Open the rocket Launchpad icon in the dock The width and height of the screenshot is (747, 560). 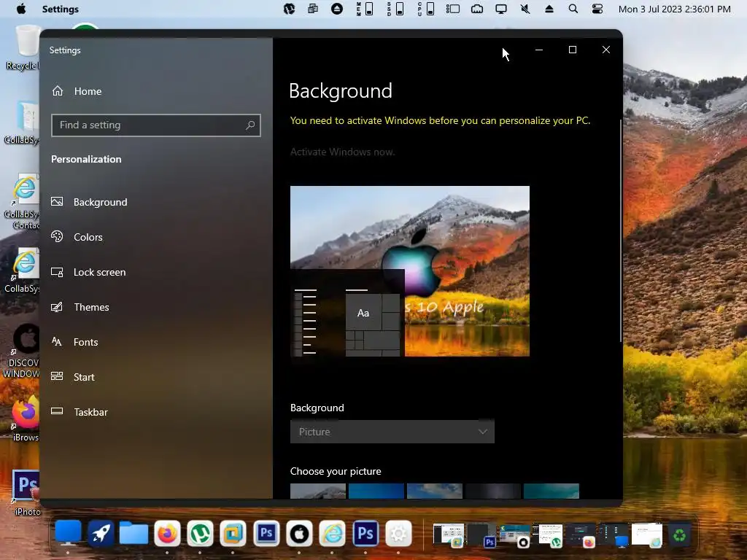click(x=101, y=533)
